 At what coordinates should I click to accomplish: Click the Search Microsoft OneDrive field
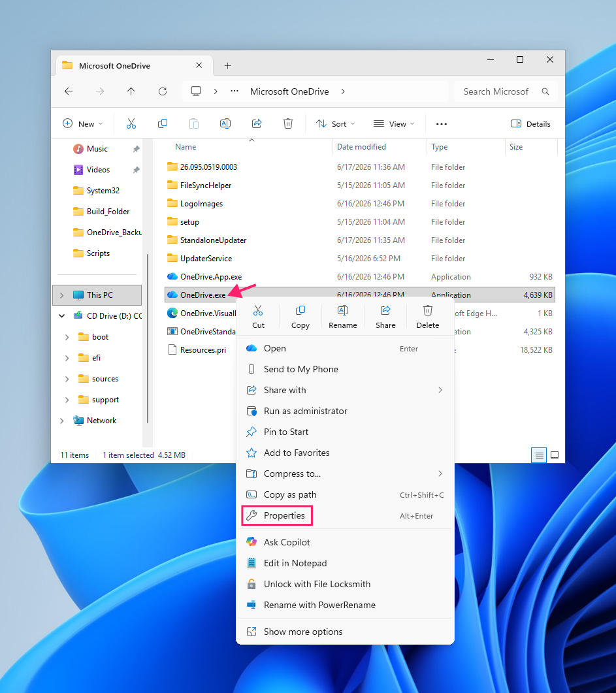pyautogui.click(x=506, y=91)
